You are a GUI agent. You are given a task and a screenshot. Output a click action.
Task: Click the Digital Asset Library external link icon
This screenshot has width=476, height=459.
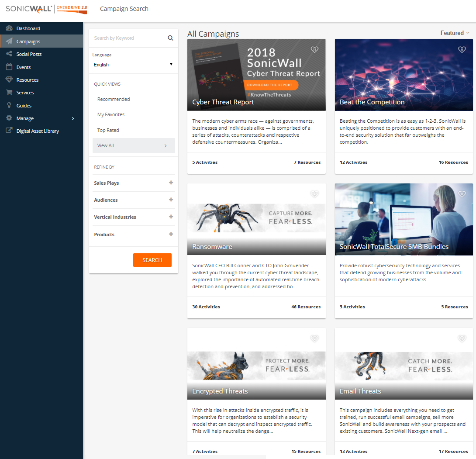point(9,131)
